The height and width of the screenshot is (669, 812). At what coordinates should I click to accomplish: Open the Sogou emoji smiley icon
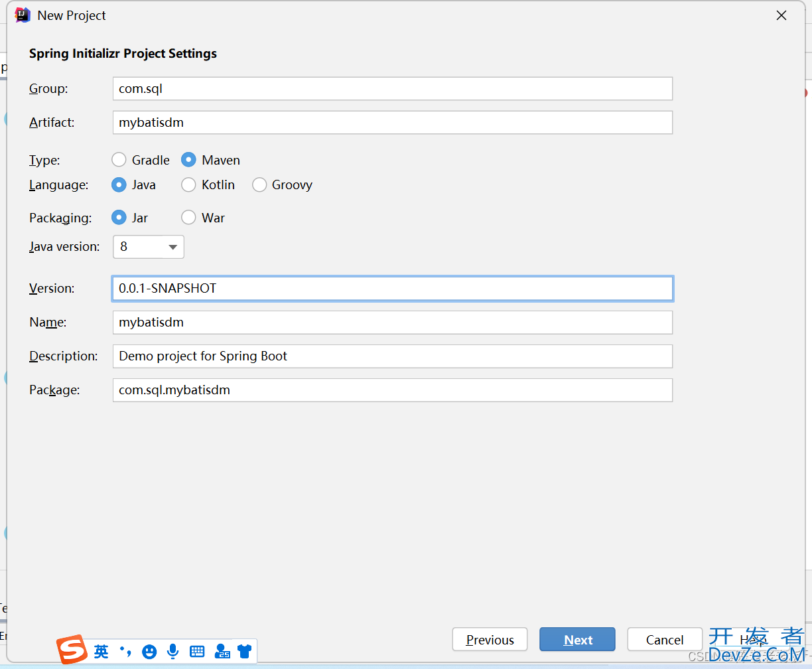coord(149,652)
